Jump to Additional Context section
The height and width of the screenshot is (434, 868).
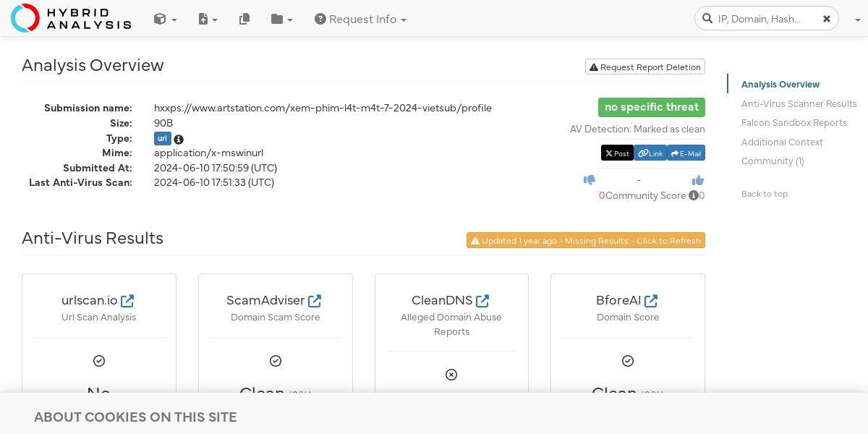pyautogui.click(x=782, y=142)
